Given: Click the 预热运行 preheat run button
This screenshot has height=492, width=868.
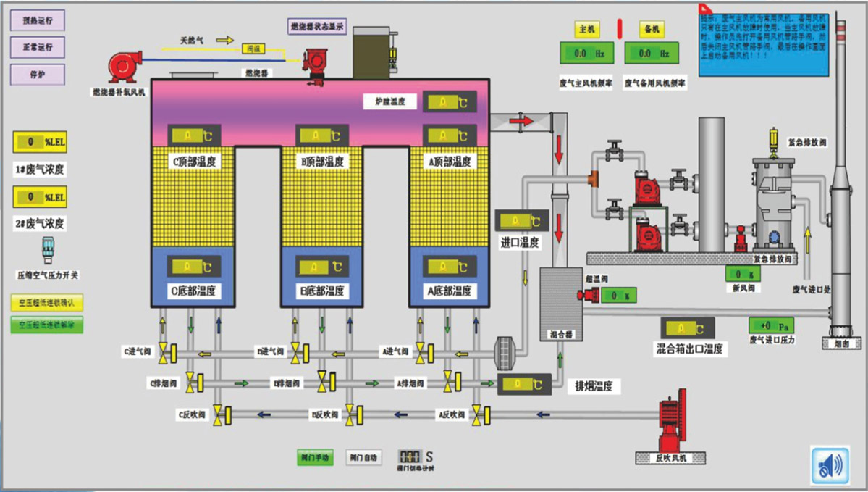Looking at the screenshot, I should tap(38, 20).
